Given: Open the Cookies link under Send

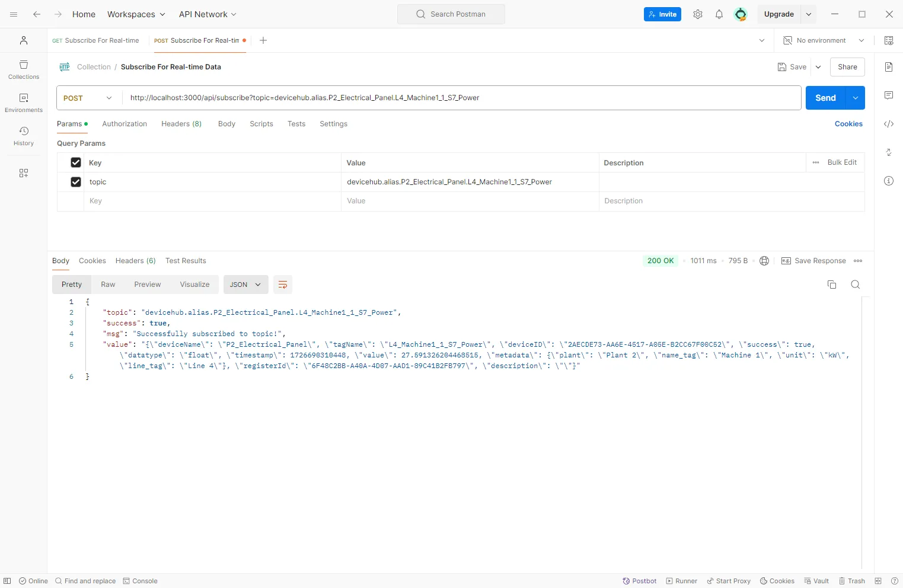Looking at the screenshot, I should click(x=848, y=124).
